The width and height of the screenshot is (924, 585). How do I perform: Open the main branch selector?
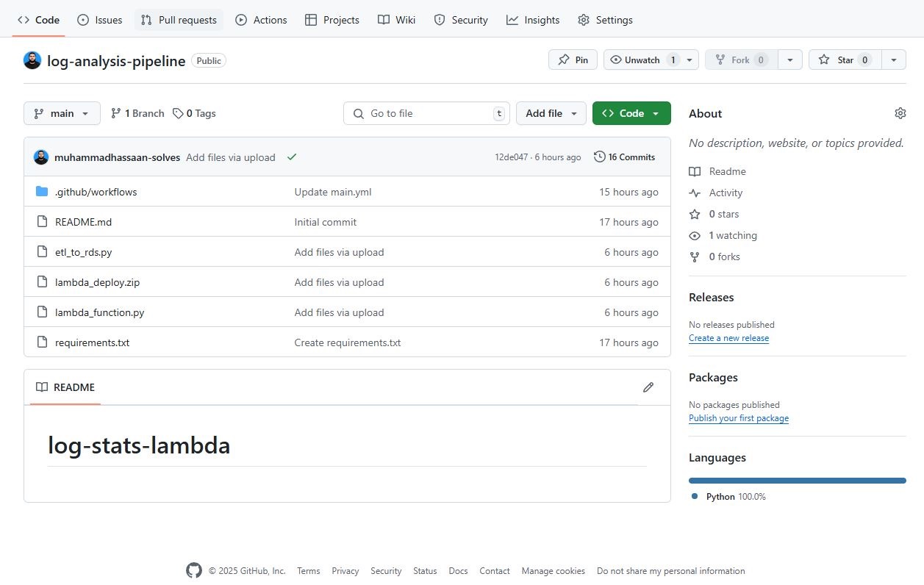coord(62,113)
